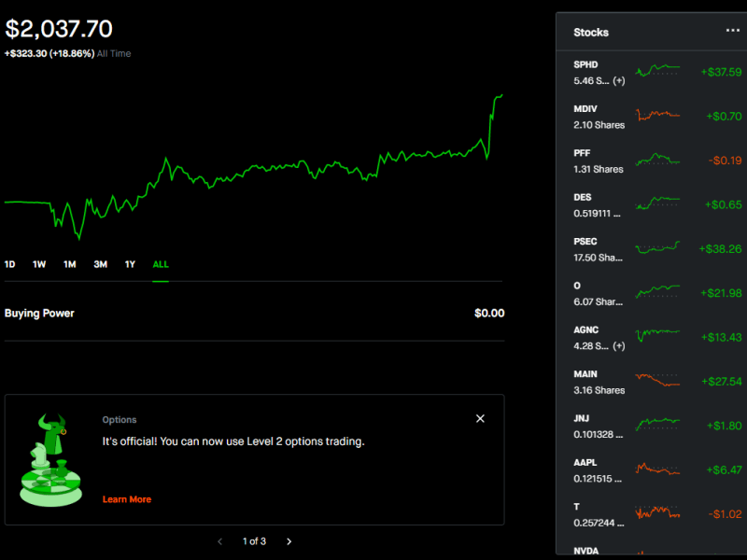
Task: Open the PSEC mini sparkline chart
Action: click(x=657, y=248)
